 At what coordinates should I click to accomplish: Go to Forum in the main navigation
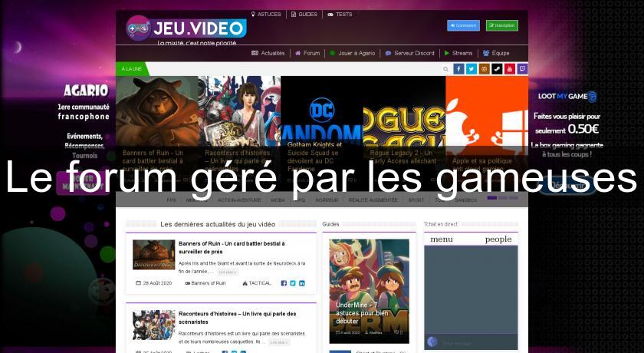tap(307, 54)
